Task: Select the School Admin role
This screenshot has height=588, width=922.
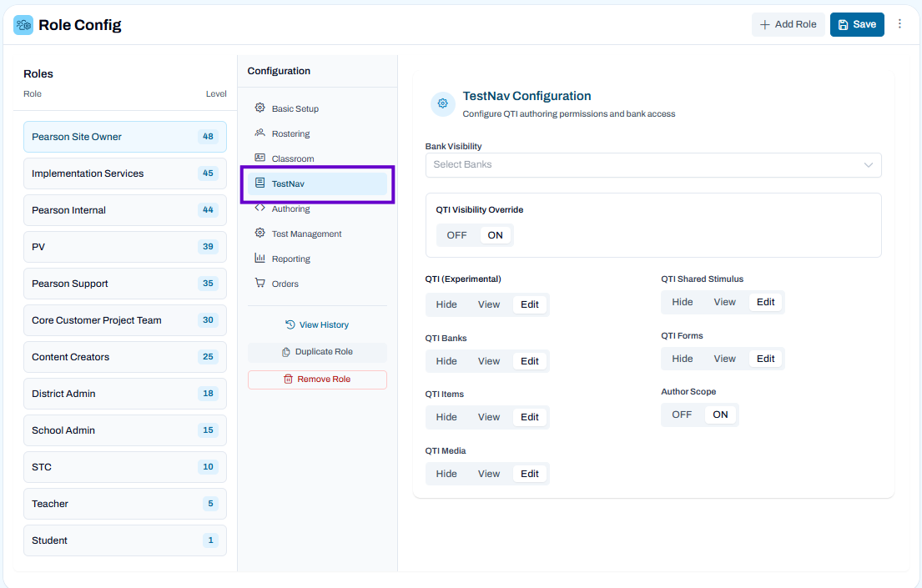Action: 124,430
